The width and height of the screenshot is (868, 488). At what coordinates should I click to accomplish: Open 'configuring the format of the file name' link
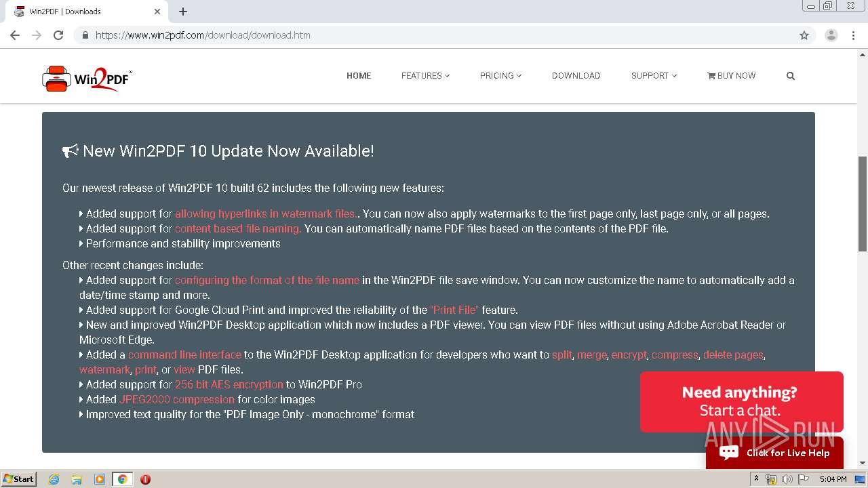click(x=267, y=280)
